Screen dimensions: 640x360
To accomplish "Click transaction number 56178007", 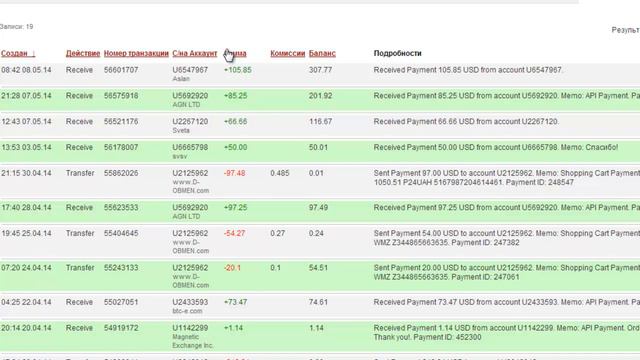I will coord(121,147).
